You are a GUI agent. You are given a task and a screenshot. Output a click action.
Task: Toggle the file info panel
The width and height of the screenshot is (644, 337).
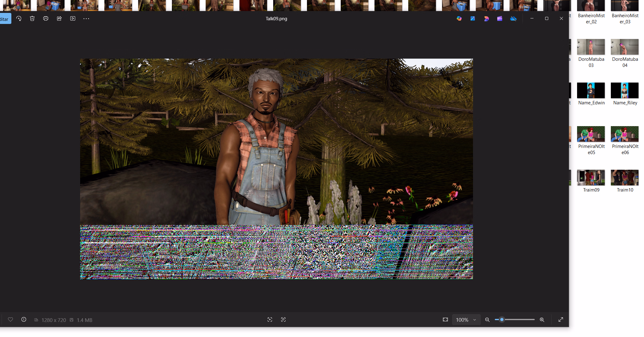(24, 320)
